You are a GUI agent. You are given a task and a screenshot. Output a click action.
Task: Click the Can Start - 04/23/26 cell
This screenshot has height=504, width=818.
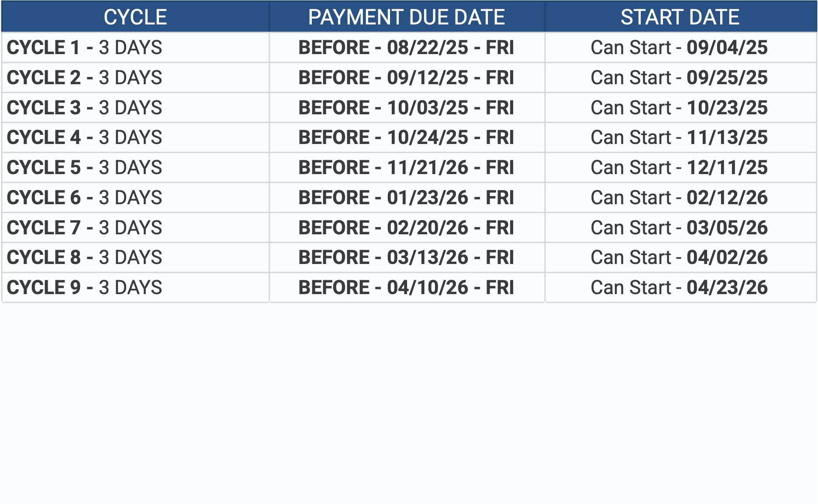[x=679, y=288]
